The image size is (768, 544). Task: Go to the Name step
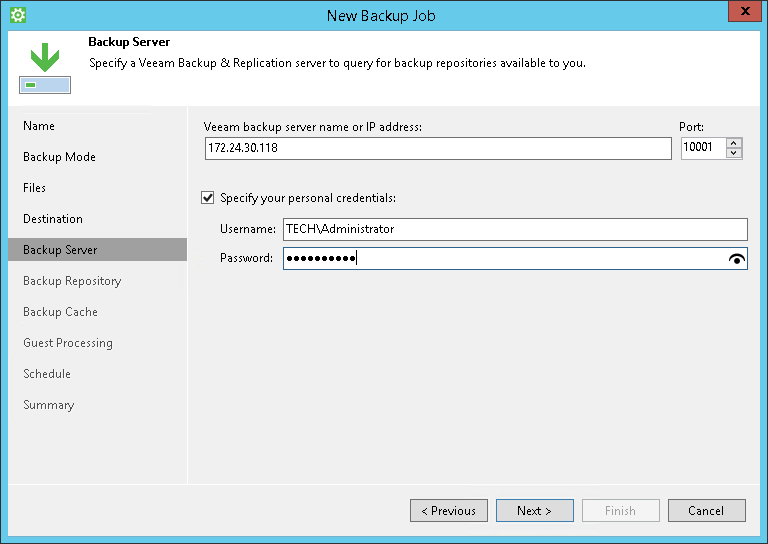tap(39, 126)
